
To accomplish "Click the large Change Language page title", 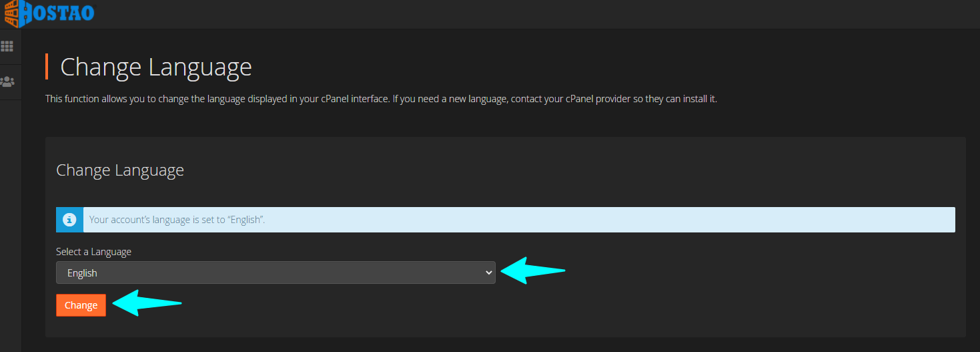I will coord(156,67).
